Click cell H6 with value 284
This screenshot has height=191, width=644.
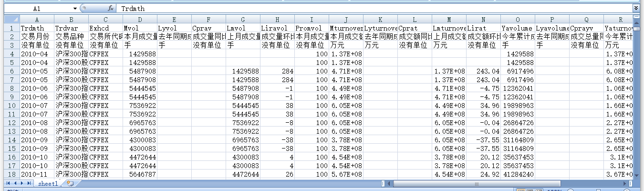pos(278,71)
